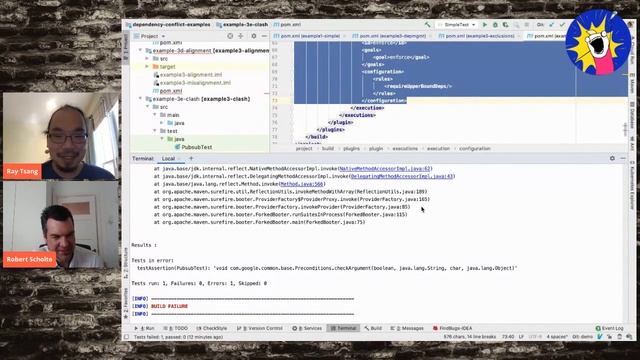Click Robert Scholte's video thumbnail
The image size is (640, 360).
pos(61,224)
